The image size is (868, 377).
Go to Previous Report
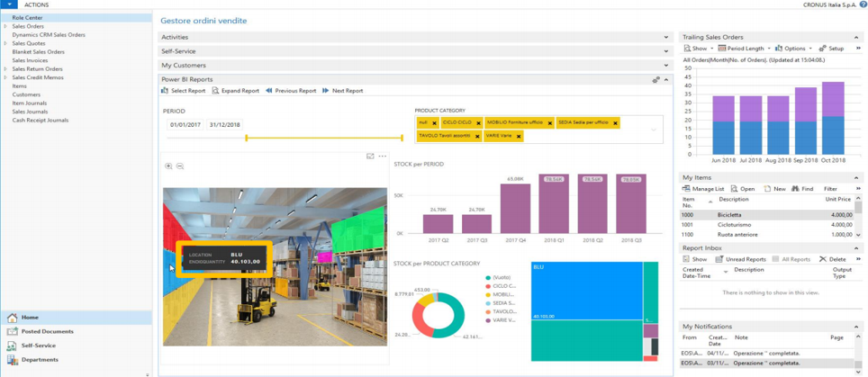tap(291, 91)
